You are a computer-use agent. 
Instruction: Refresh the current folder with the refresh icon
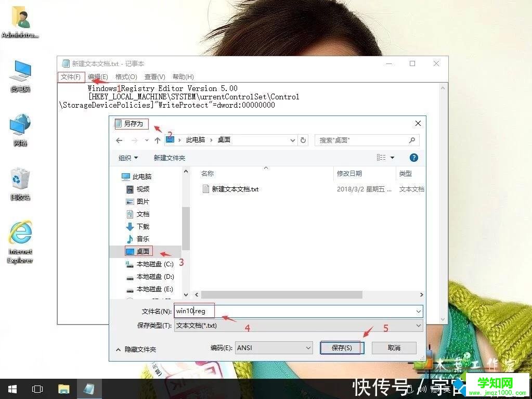click(x=303, y=140)
